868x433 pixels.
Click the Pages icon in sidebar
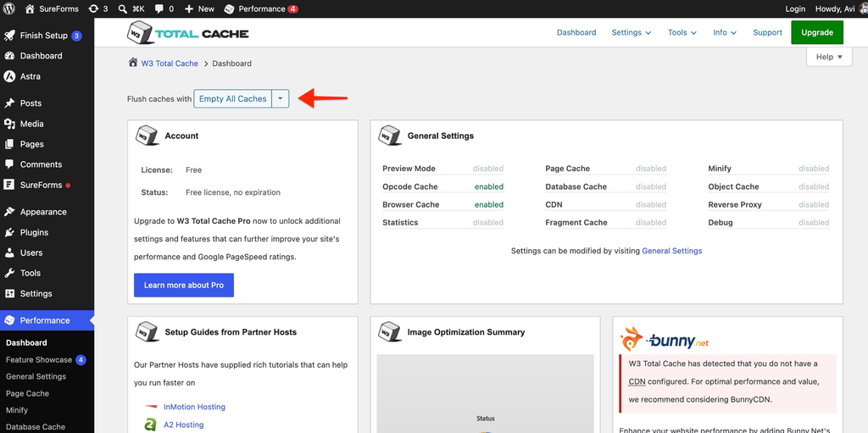click(x=9, y=144)
